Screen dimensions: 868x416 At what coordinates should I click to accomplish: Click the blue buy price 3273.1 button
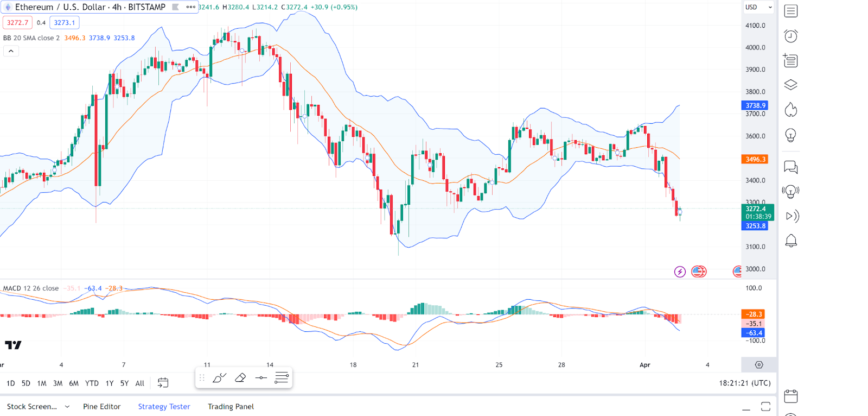tap(65, 22)
